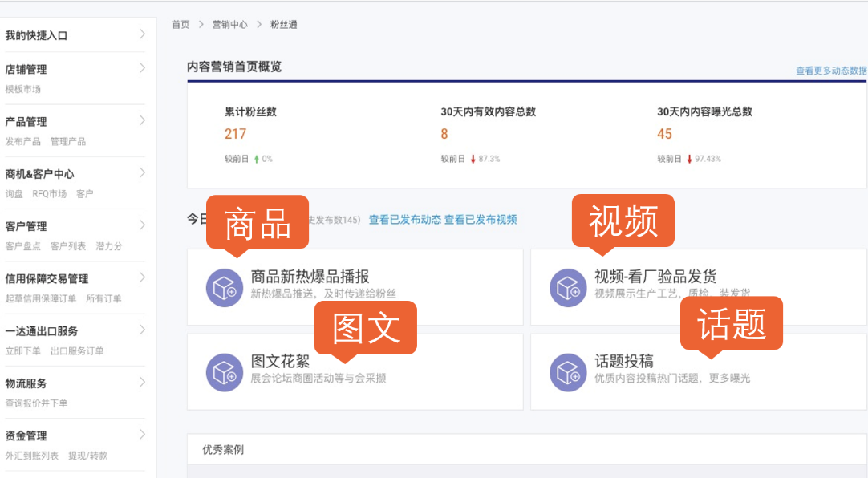Expand the 店铺管理 menu chevron
The width and height of the screenshot is (868, 478).
coord(142,69)
